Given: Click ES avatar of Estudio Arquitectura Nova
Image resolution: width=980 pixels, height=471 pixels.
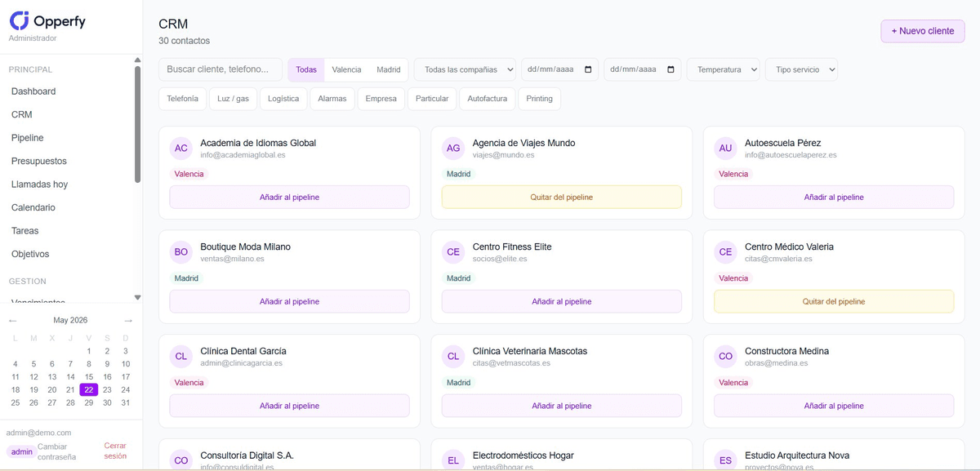Looking at the screenshot, I should tap(725, 460).
